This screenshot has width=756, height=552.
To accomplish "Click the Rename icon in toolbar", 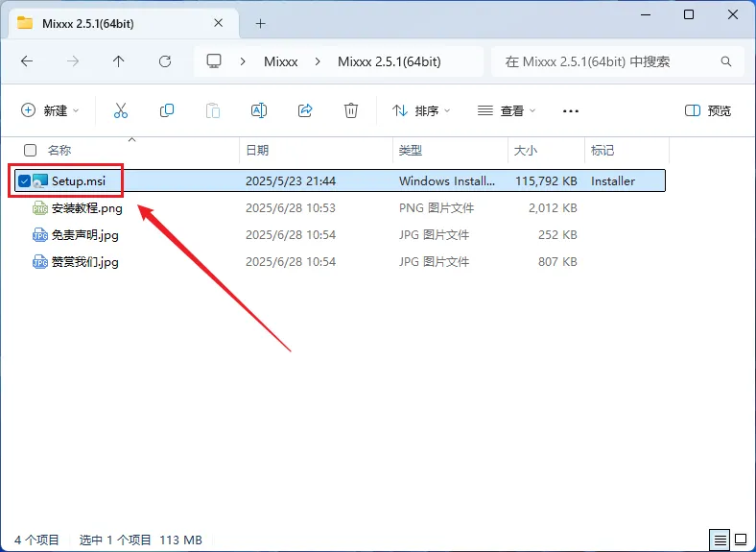I will point(259,110).
